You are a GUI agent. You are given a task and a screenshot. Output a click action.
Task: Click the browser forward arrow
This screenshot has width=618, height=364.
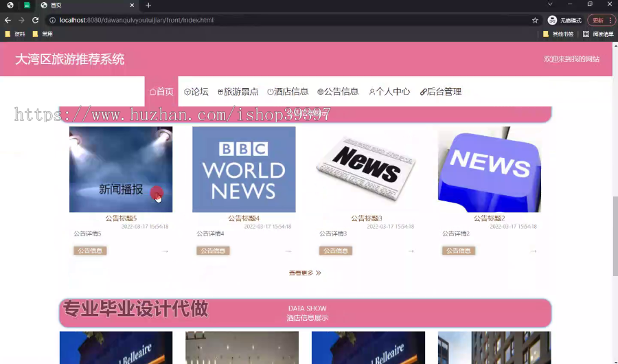[x=22, y=20]
